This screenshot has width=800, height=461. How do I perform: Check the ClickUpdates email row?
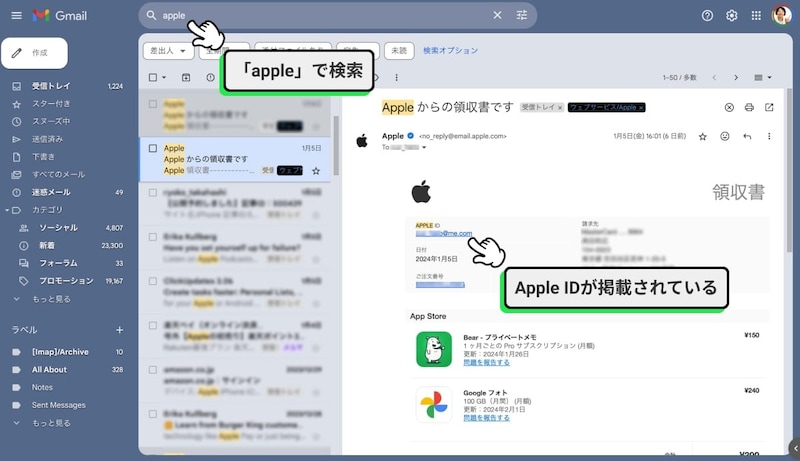153,281
